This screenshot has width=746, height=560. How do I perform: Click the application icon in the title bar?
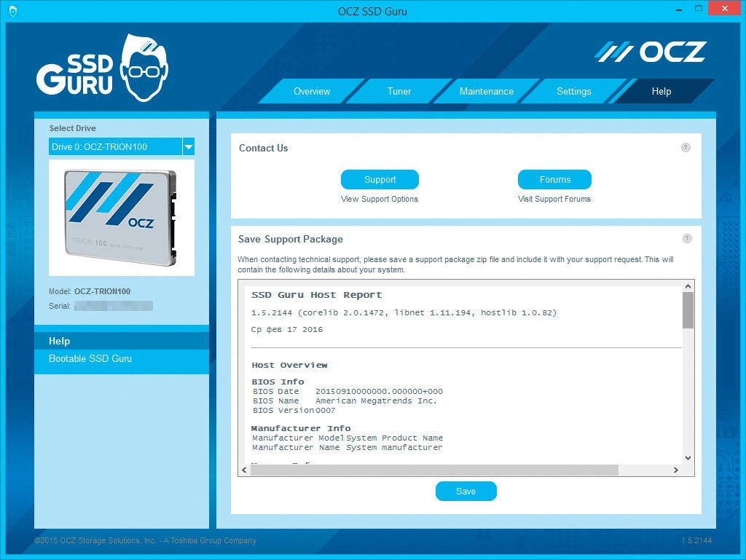click(x=13, y=11)
